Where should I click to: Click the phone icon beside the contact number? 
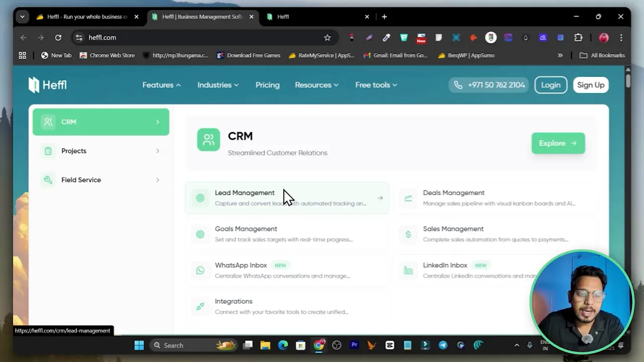tap(458, 84)
